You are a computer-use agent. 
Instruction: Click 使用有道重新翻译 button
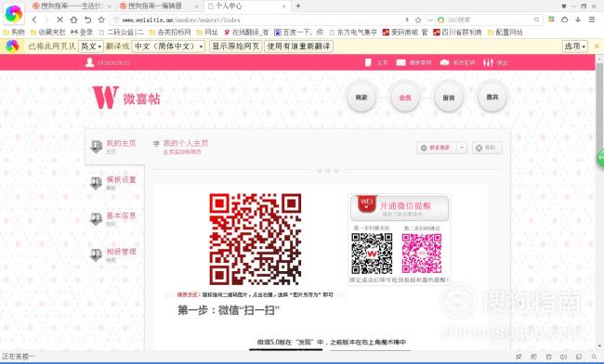point(298,46)
